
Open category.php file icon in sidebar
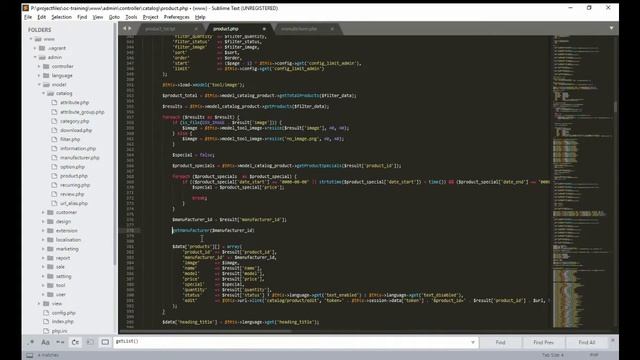(x=54, y=121)
